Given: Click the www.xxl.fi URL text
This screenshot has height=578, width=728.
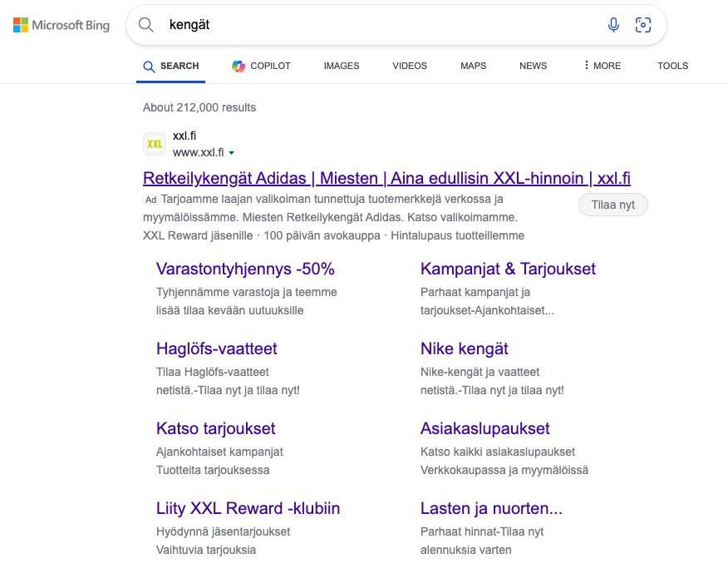Looking at the screenshot, I should coord(199,152).
